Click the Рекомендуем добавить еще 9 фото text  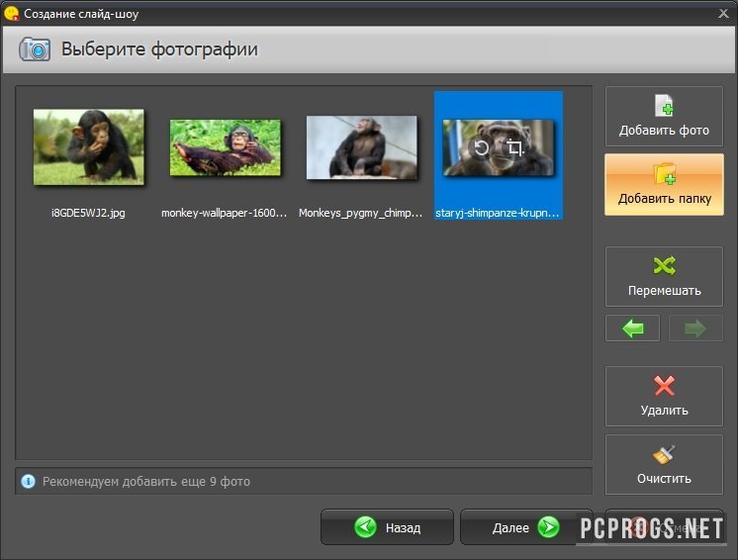[146, 482]
